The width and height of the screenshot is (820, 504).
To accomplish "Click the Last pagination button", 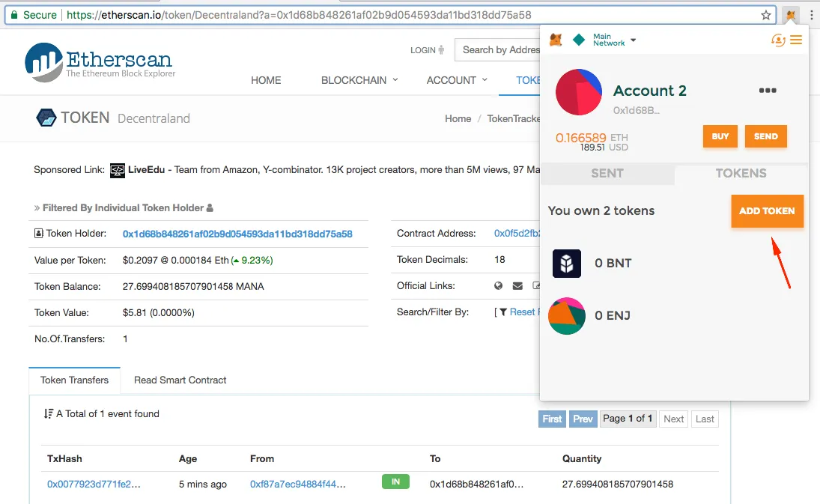I will (x=705, y=419).
